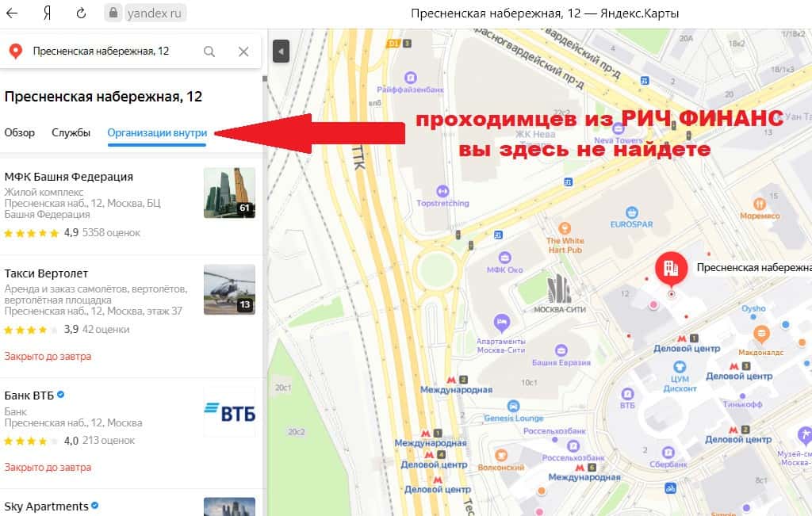Click the padlock site security icon
The height and width of the screenshot is (516, 812).
(113, 13)
